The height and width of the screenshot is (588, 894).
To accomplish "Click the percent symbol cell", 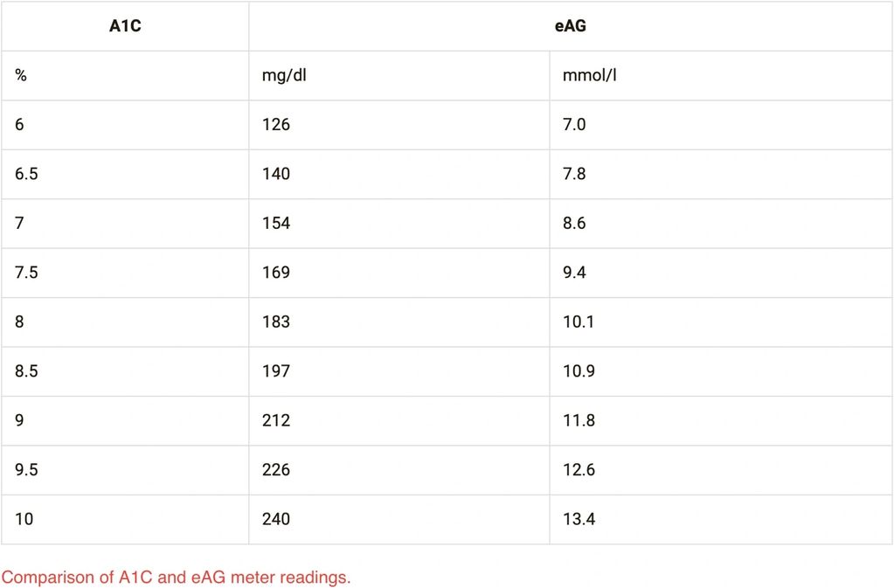I will pyautogui.click(x=21, y=75).
